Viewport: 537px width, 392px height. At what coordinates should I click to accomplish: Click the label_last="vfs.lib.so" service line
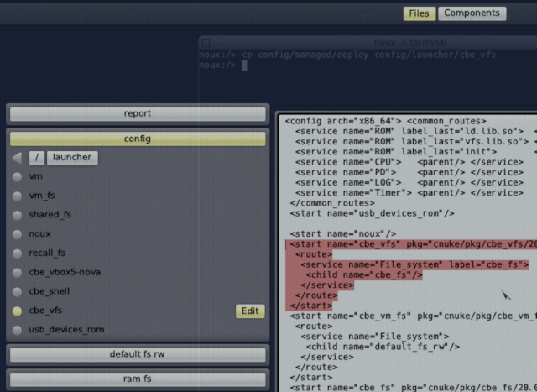pyautogui.click(x=412, y=142)
